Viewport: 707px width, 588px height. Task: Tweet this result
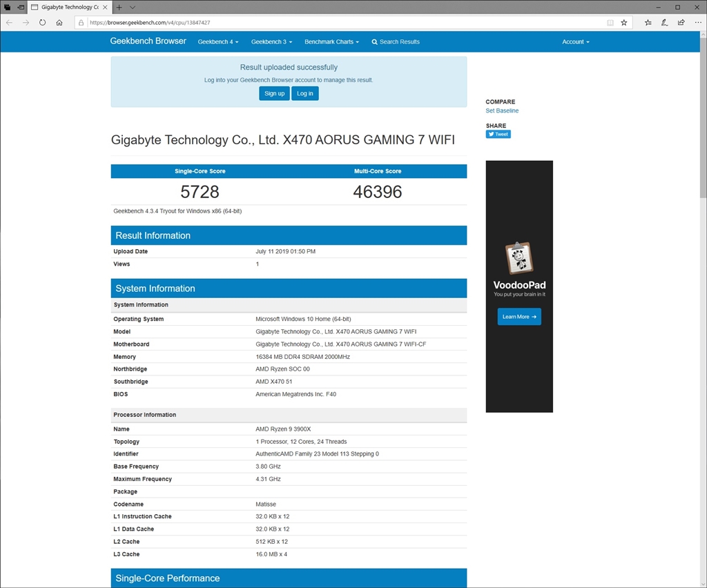point(498,135)
